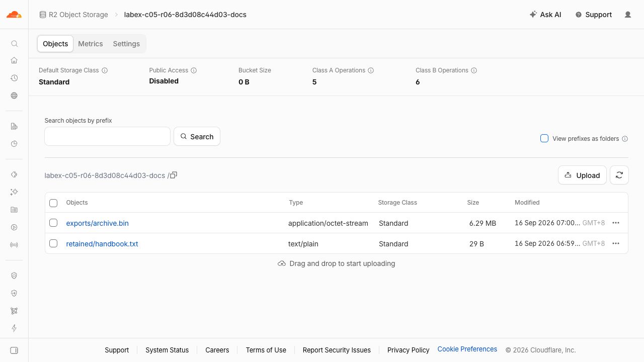Enable View prefixes as folders checkbox
The height and width of the screenshot is (362, 644).
click(544, 138)
